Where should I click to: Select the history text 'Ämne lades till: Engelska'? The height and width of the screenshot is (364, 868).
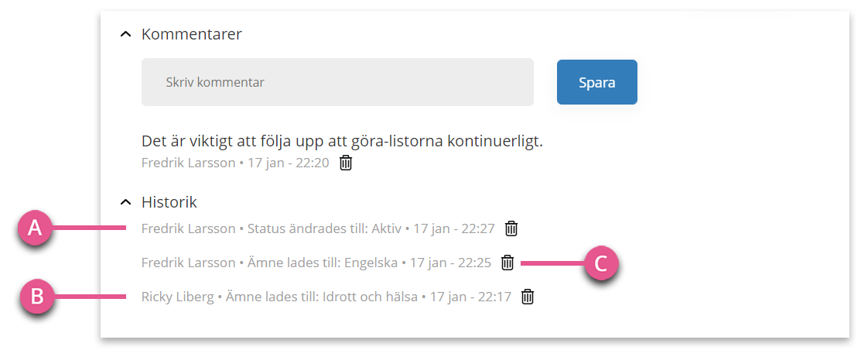pos(322,263)
